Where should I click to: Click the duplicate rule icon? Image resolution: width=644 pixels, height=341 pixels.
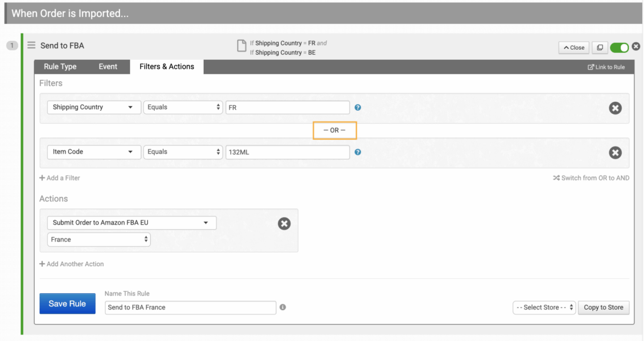pos(599,47)
